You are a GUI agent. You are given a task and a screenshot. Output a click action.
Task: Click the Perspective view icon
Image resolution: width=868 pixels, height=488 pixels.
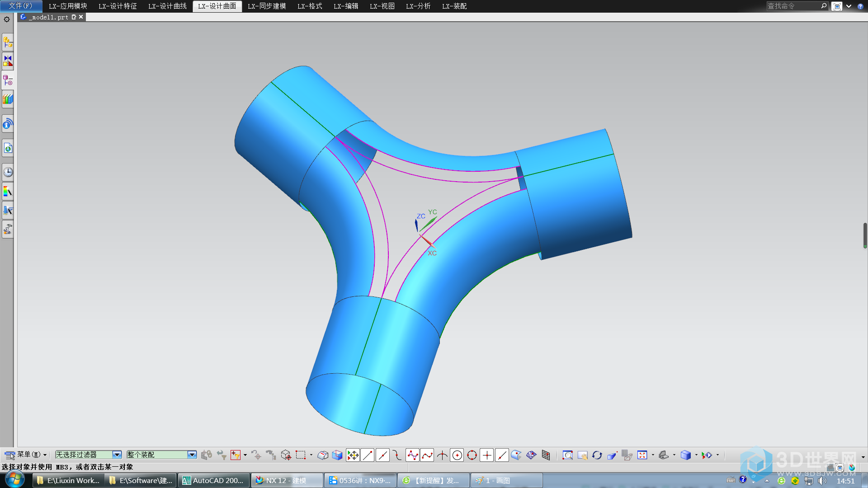612,455
